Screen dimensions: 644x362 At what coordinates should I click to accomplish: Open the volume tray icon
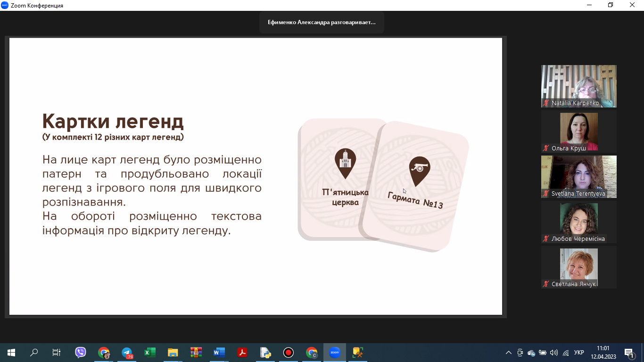click(554, 353)
